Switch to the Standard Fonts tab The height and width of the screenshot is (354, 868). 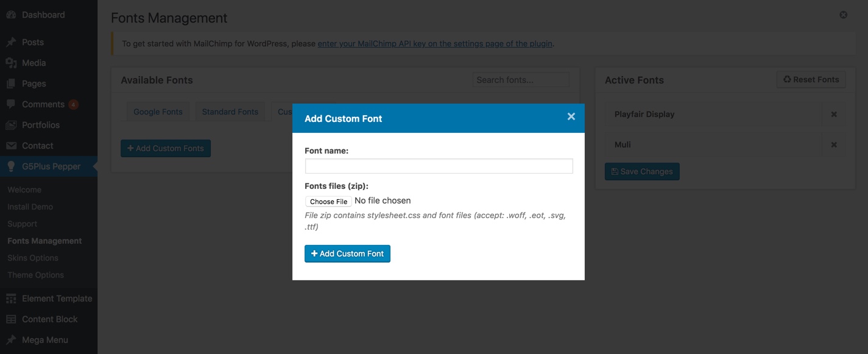230,112
